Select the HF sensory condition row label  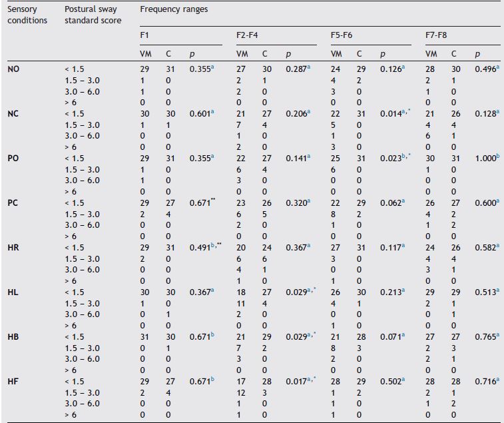[13, 382]
